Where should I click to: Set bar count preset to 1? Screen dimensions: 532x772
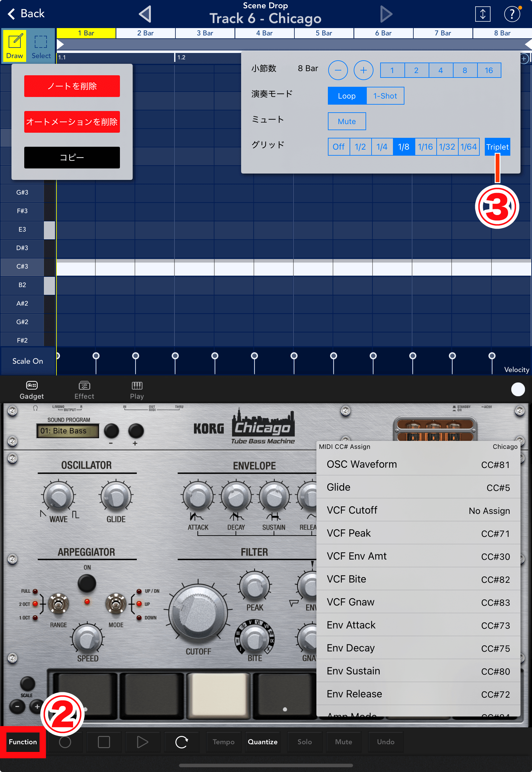coord(392,70)
